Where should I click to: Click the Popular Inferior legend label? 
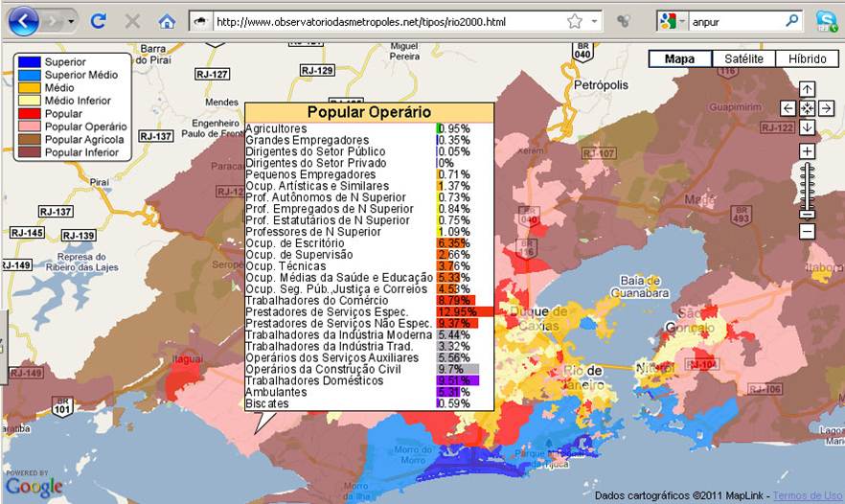point(82,152)
